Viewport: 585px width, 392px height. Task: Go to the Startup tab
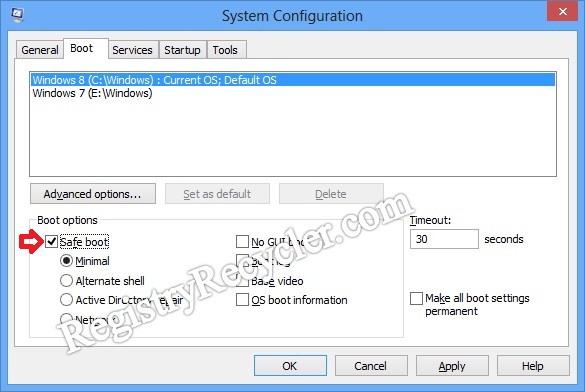[182, 50]
